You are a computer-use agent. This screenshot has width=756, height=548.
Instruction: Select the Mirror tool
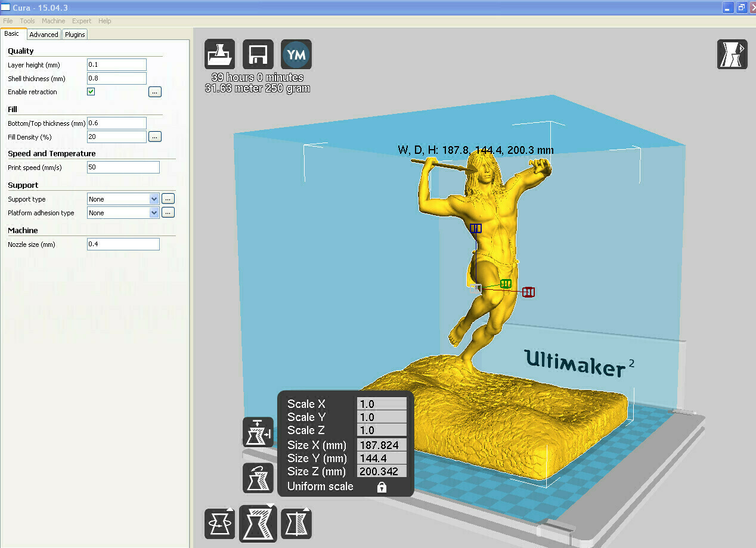(x=296, y=524)
